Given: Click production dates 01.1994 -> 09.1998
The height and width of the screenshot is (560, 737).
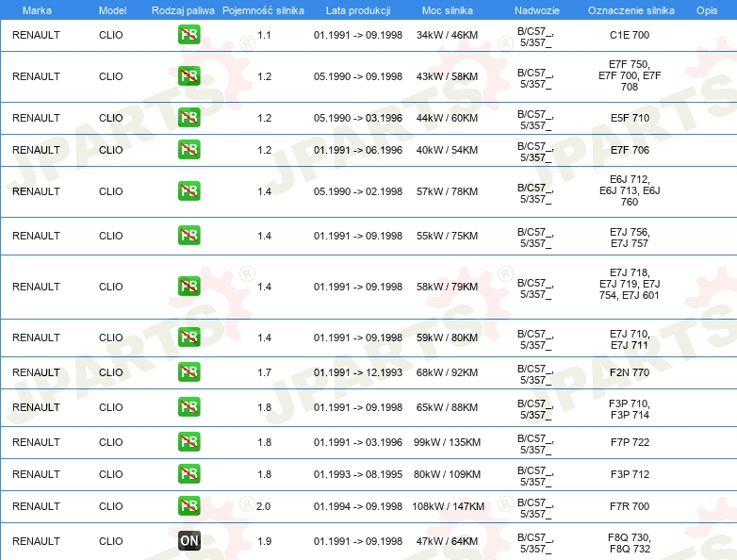Looking at the screenshot, I should point(358,506).
